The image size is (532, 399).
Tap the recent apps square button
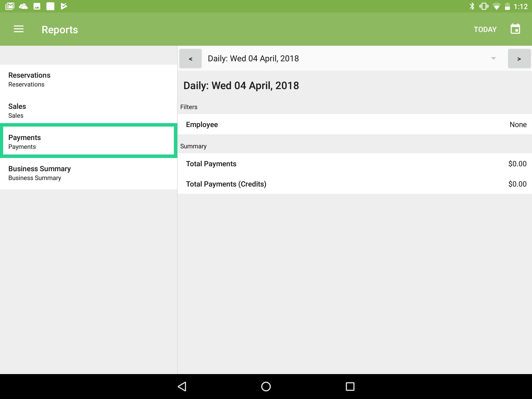pos(350,386)
